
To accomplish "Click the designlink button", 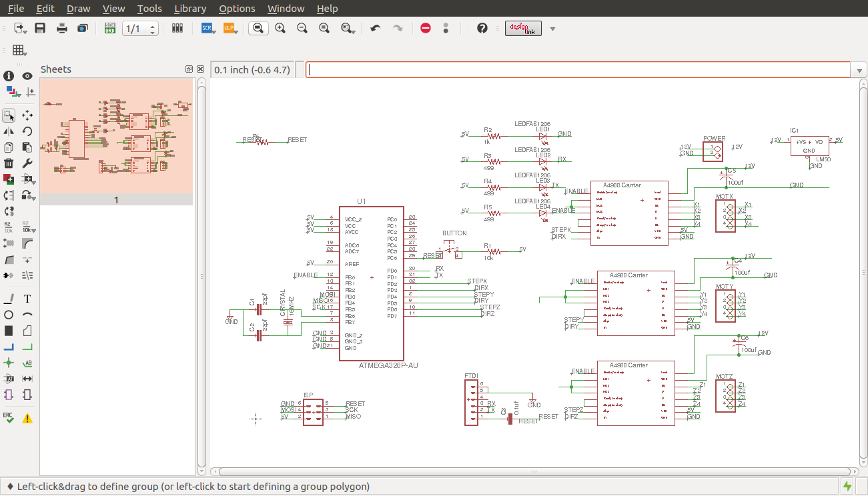I will pos(522,28).
